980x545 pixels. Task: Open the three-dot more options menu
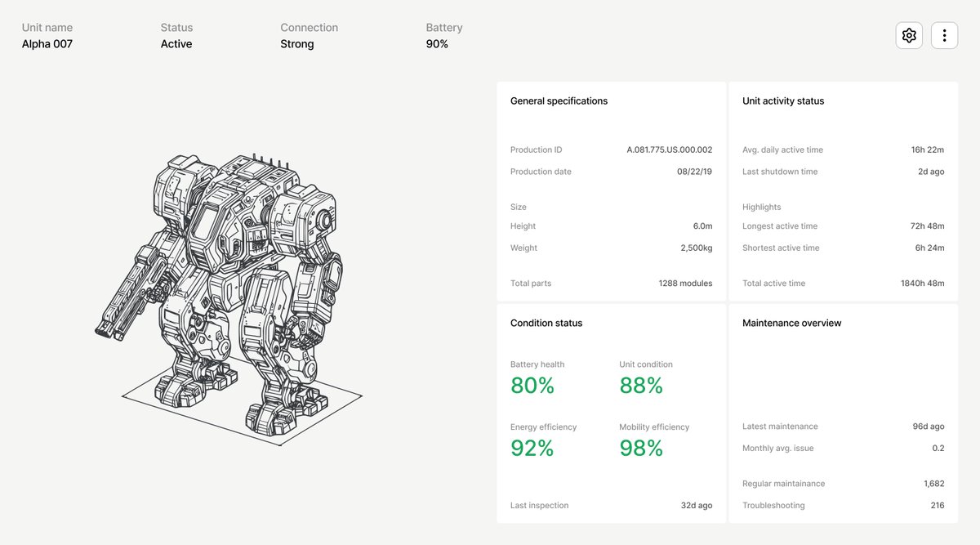pos(944,35)
